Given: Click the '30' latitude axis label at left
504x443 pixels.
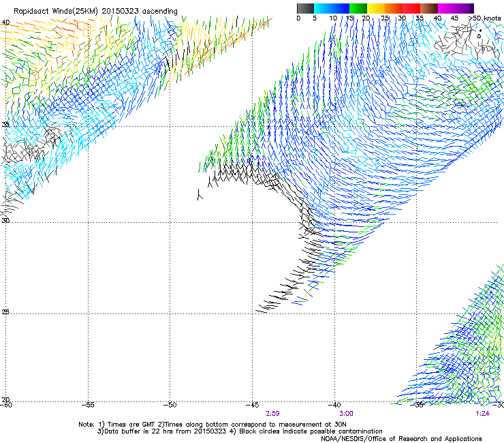Looking at the screenshot, I should (5, 220).
